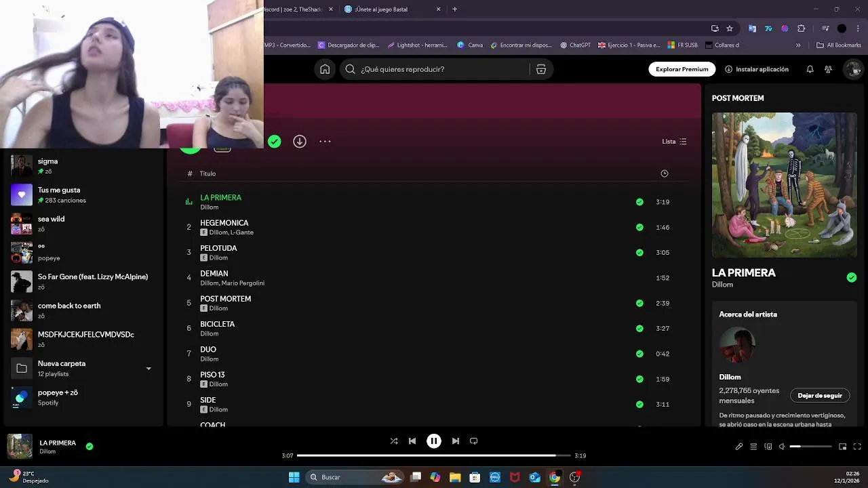Toggle saved check in now playing bar

point(90,447)
